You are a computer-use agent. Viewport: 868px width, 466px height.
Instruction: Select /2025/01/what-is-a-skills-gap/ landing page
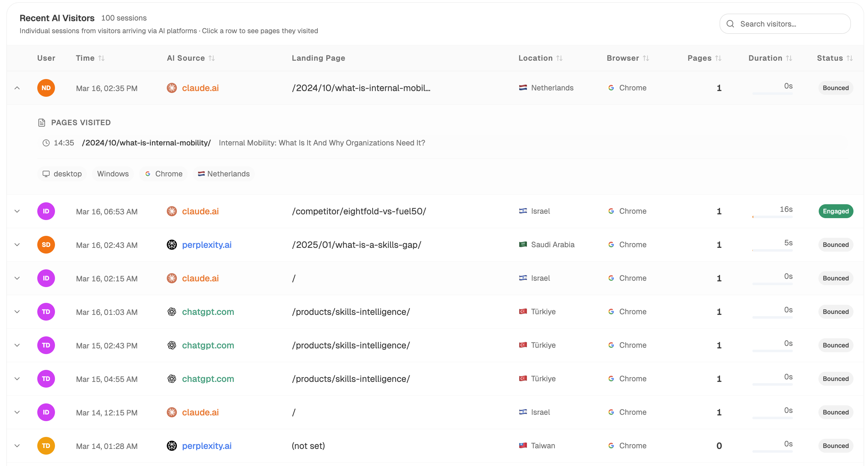tap(357, 245)
